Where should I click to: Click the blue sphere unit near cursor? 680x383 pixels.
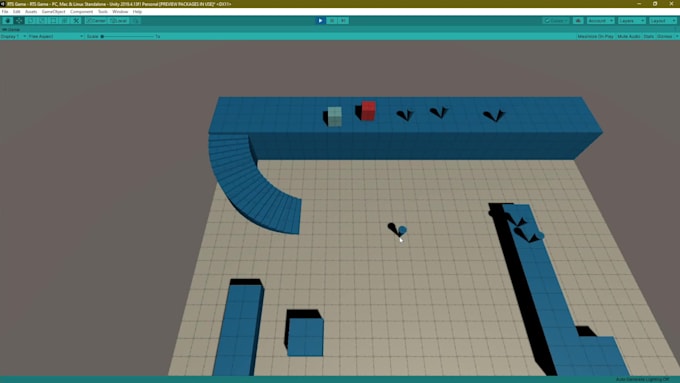coord(402,230)
